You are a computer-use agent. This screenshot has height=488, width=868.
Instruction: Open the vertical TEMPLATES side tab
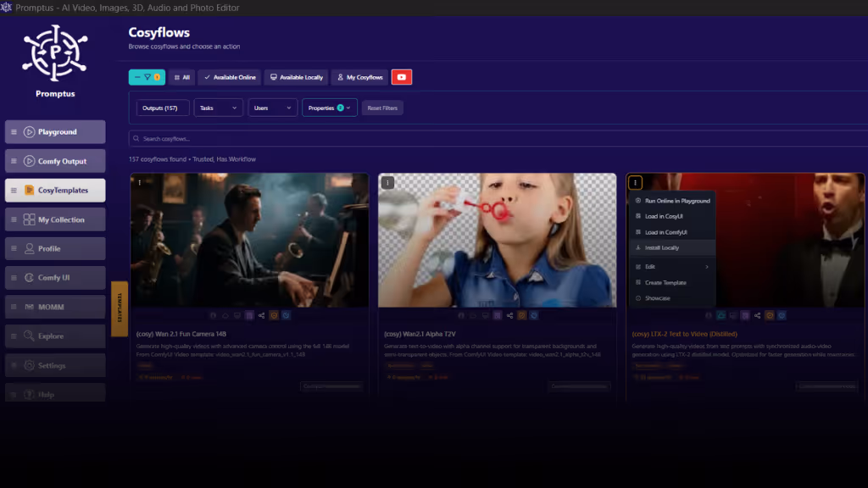[120, 308]
